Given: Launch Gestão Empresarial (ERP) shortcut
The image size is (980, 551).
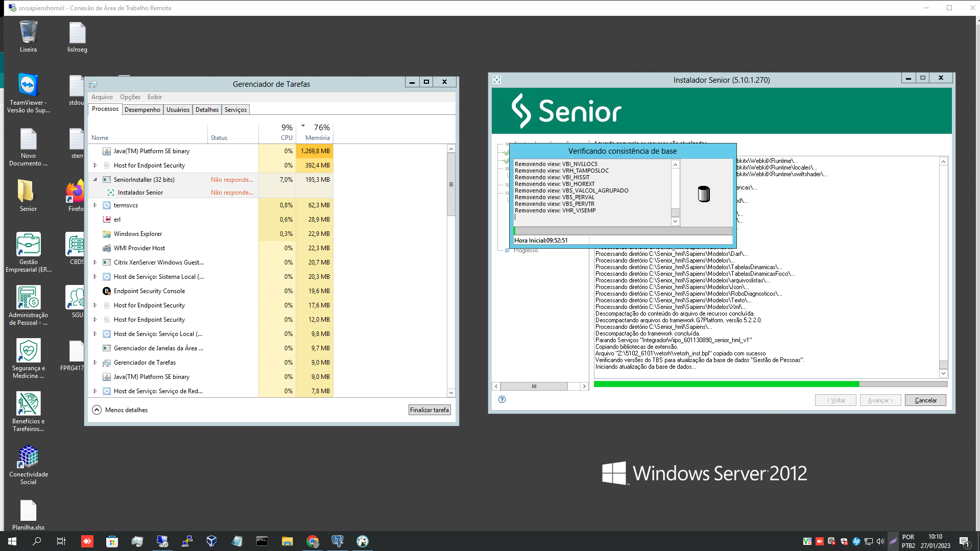Looking at the screenshot, I should [x=28, y=252].
